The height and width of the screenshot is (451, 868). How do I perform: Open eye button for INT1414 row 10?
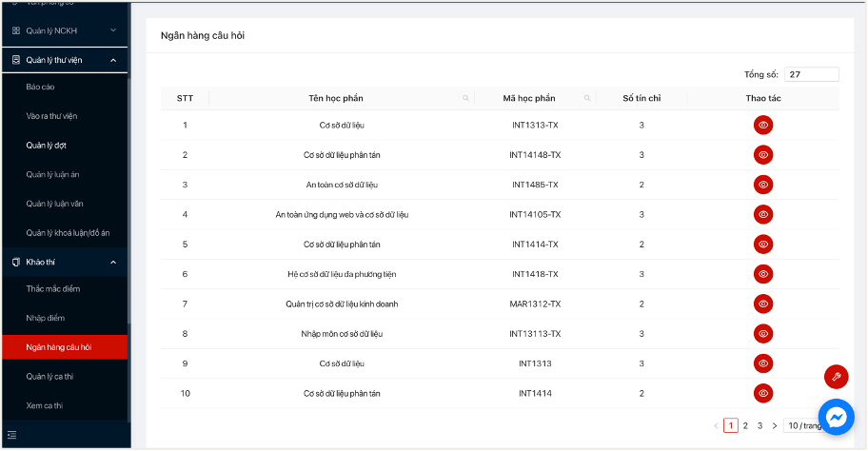click(762, 394)
